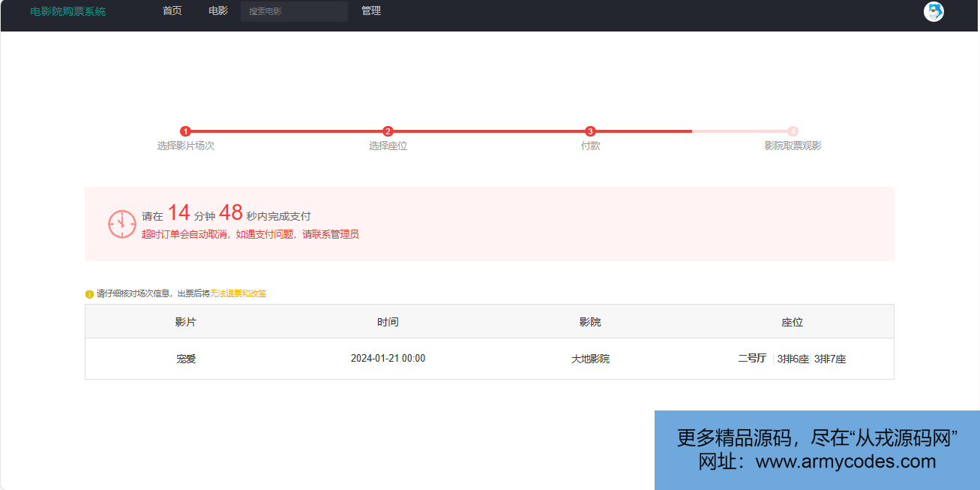The image size is (980, 490).
Task: Click the 座位 column header
Action: tap(793, 322)
